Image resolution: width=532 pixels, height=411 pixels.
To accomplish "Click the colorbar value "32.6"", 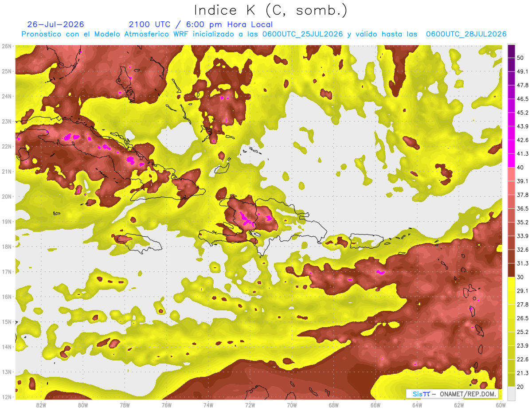I will (522, 250).
